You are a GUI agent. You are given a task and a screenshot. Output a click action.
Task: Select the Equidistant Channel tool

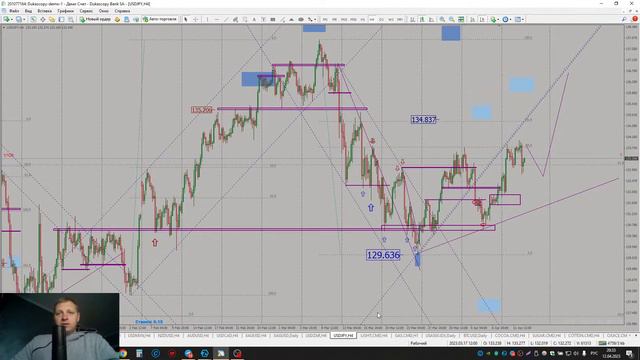pos(236,19)
